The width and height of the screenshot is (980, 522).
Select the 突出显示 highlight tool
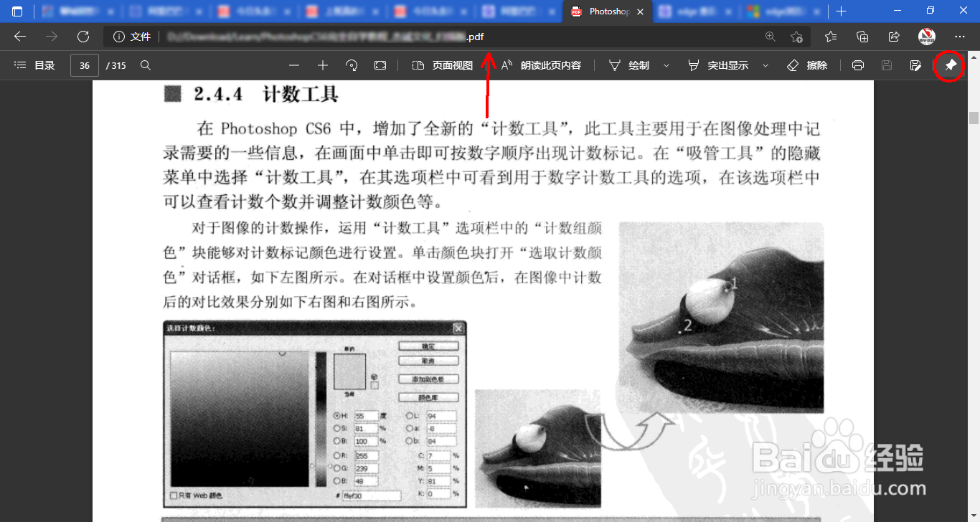[x=718, y=65]
